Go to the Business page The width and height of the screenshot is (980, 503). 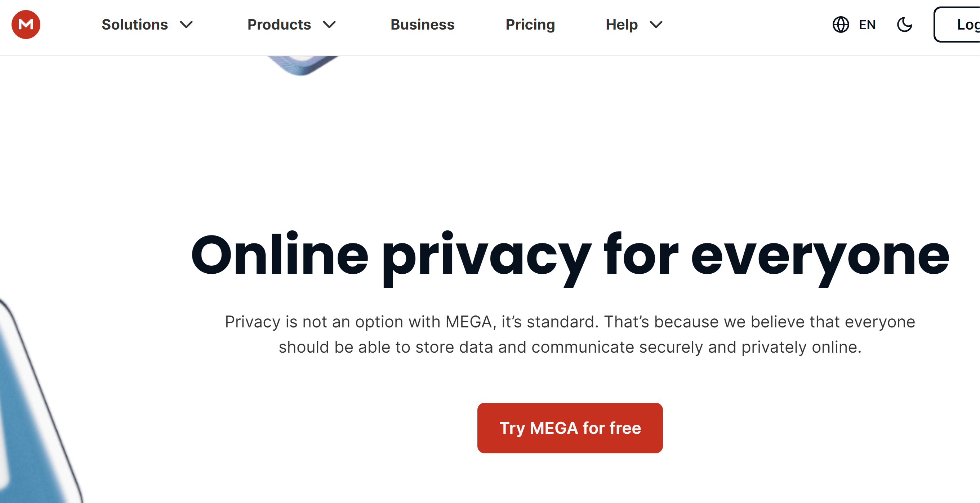pos(422,25)
